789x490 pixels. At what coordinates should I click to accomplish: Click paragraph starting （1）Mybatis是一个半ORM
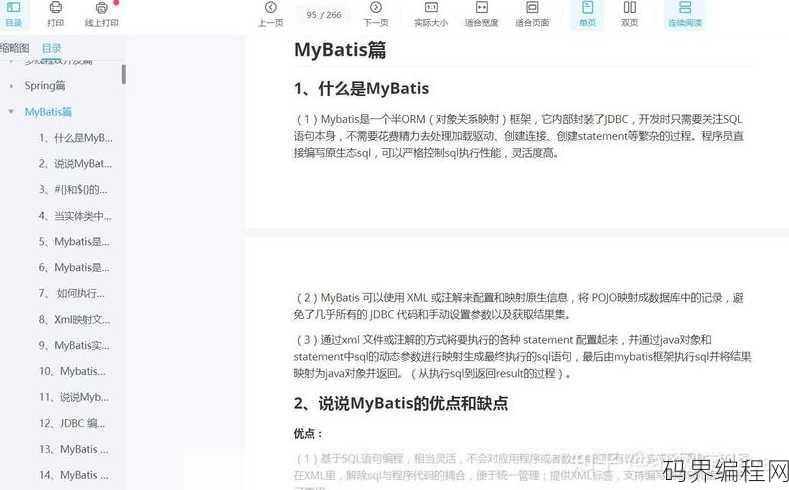pyautogui.click(x=519, y=136)
